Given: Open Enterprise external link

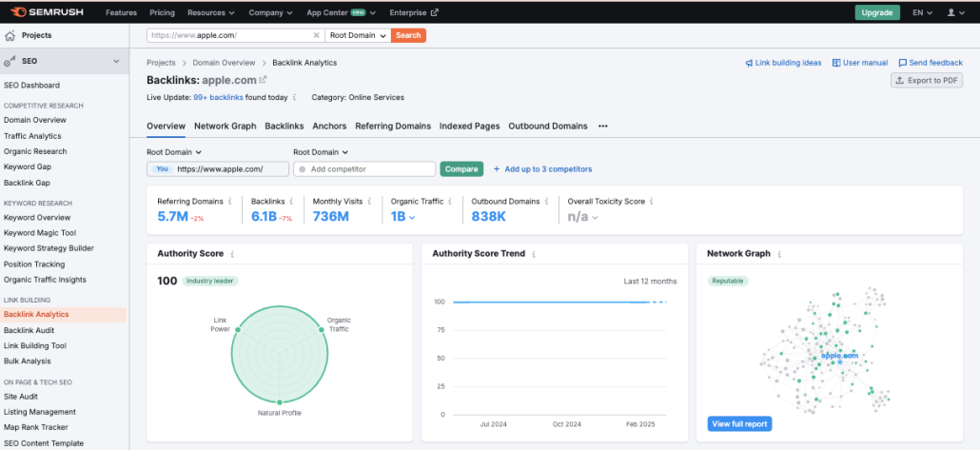Looking at the screenshot, I should point(414,12).
